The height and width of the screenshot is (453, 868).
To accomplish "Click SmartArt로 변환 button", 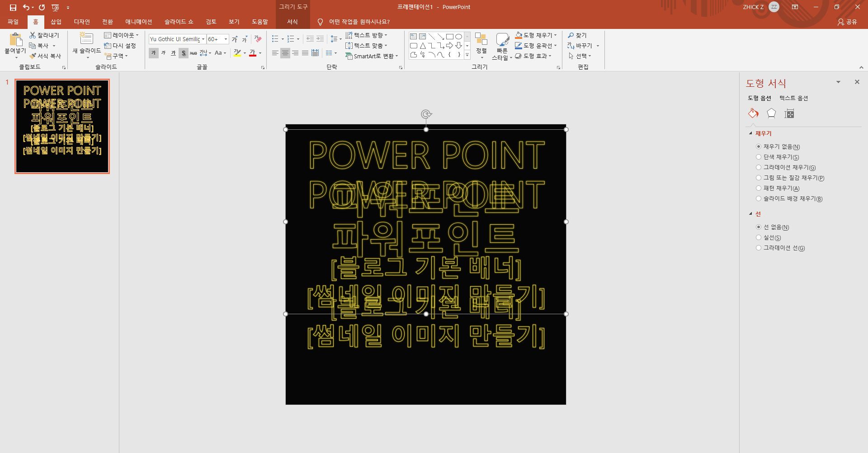I will click(372, 56).
